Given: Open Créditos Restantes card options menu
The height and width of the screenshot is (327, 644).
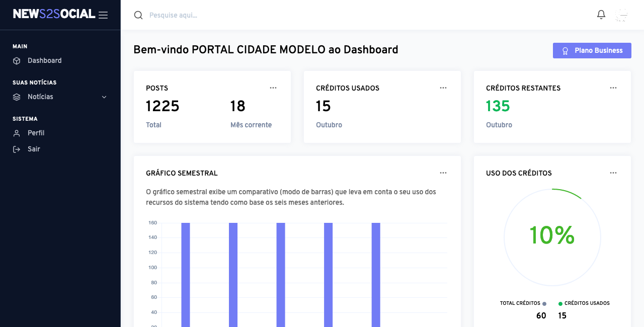Looking at the screenshot, I should tap(613, 88).
